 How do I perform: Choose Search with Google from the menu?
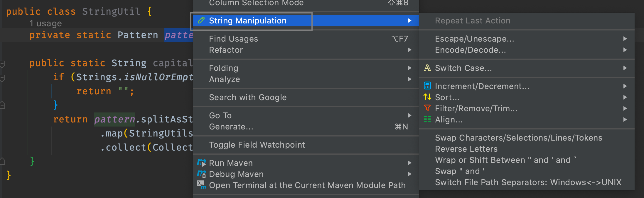248,97
